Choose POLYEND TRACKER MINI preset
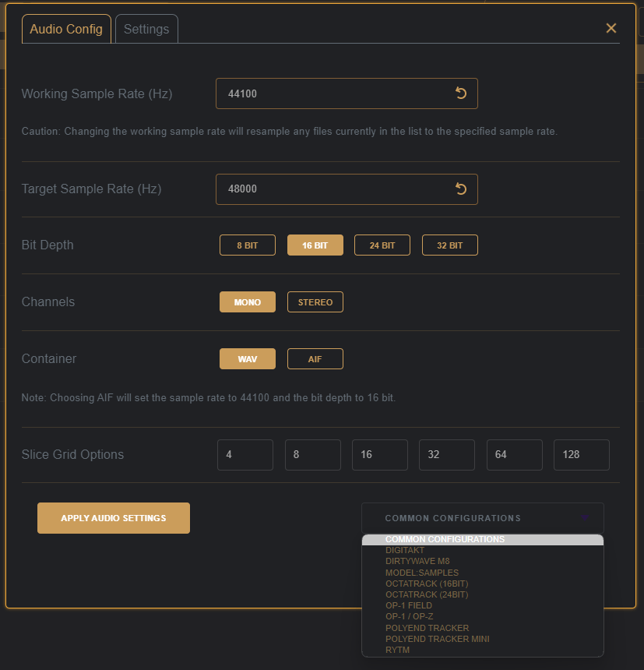The image size is (644, 670). tap(437, 639)
